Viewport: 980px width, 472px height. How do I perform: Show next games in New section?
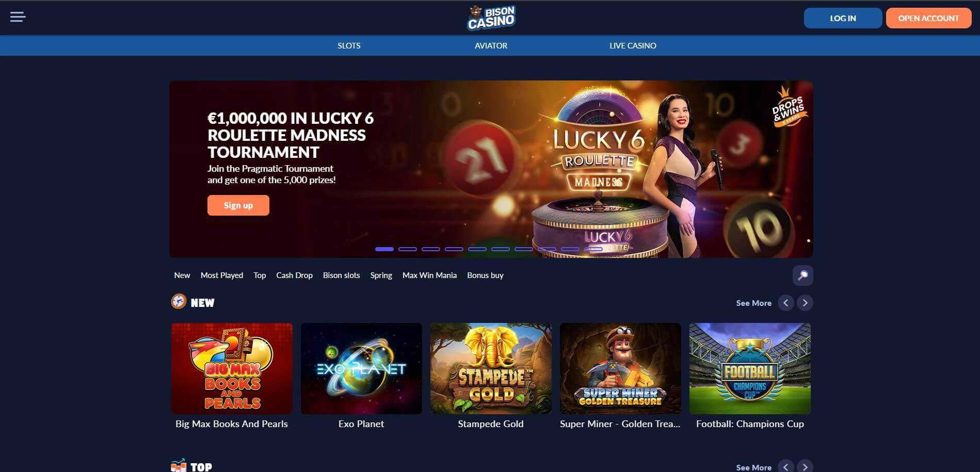click(x=805, y=303)
